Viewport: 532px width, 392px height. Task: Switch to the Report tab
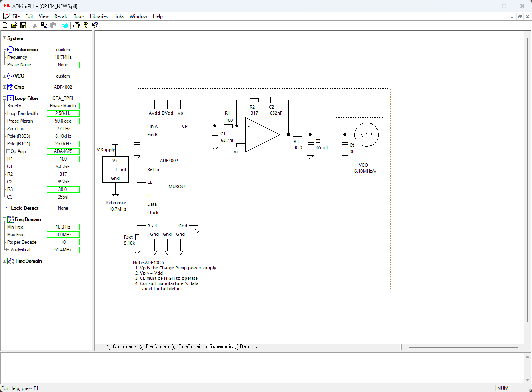pos(246,347)
